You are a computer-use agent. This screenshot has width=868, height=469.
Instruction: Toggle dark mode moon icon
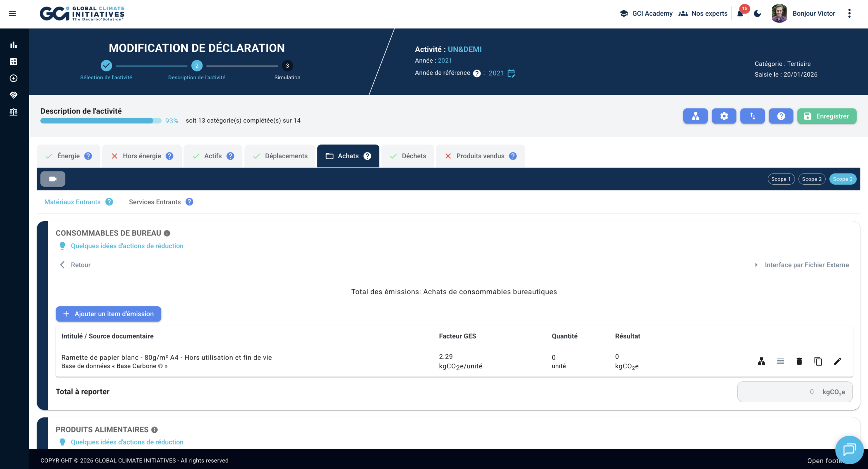point(757,14)
